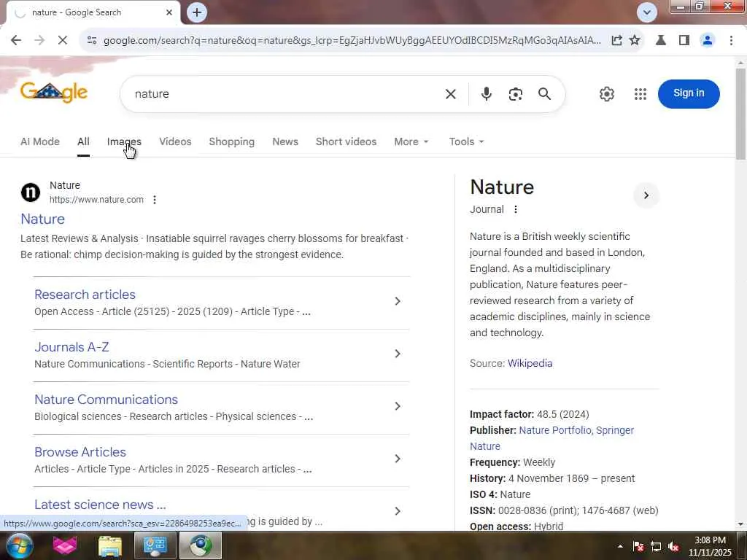Open the taskbar clock showing 3:08 PM

click(x=710, y=546)
